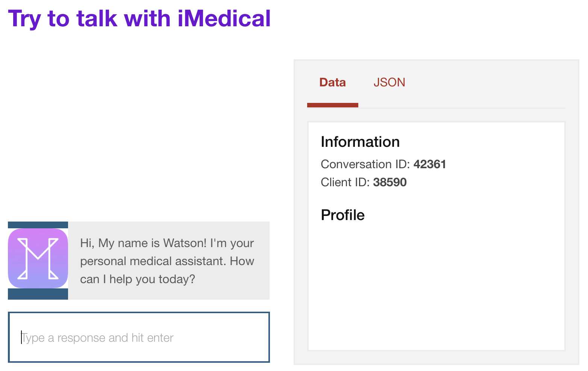The height and width of the screenshot is (371, 588).
Task: Switch to the JSON tab
Action: [389, 82]
